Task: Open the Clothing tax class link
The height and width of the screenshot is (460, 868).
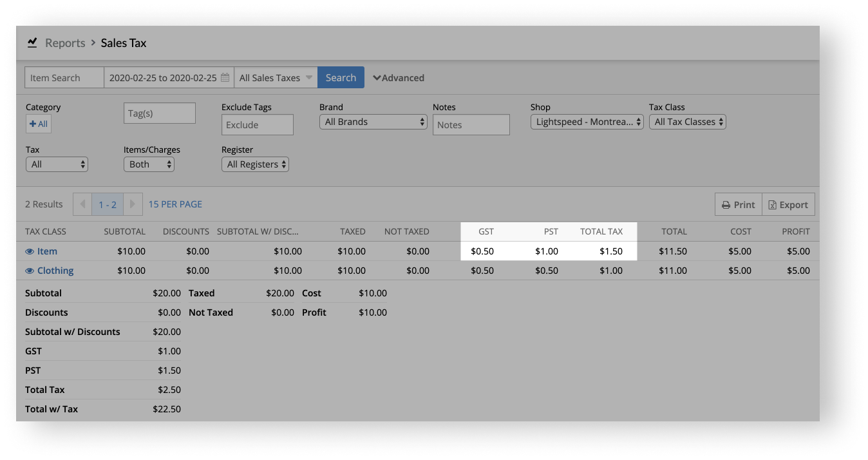Action: [x=55, y=271]
